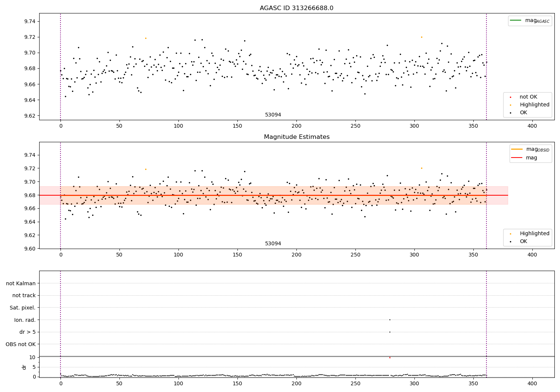
Task: Click the 'AGASC ID 313266688.0' plot title
Action: [296, 8]
